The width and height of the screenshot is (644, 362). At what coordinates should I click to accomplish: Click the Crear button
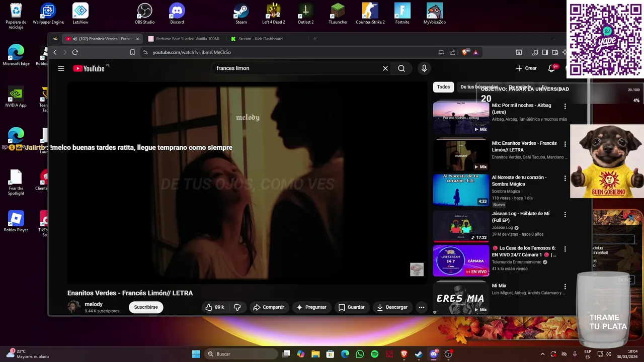(526, 68)
